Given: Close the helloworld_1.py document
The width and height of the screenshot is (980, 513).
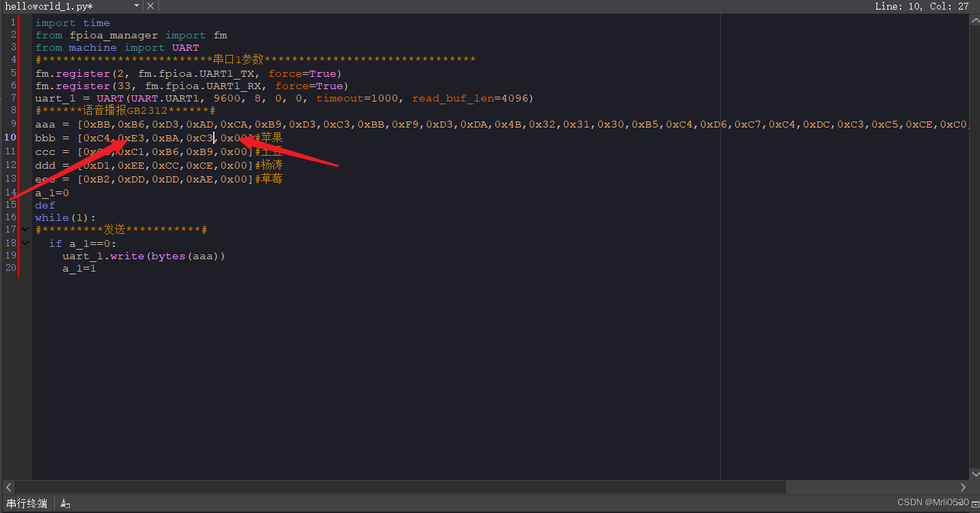Looking at the screenshot, I should pyautogui.click(x=150, y=5).
